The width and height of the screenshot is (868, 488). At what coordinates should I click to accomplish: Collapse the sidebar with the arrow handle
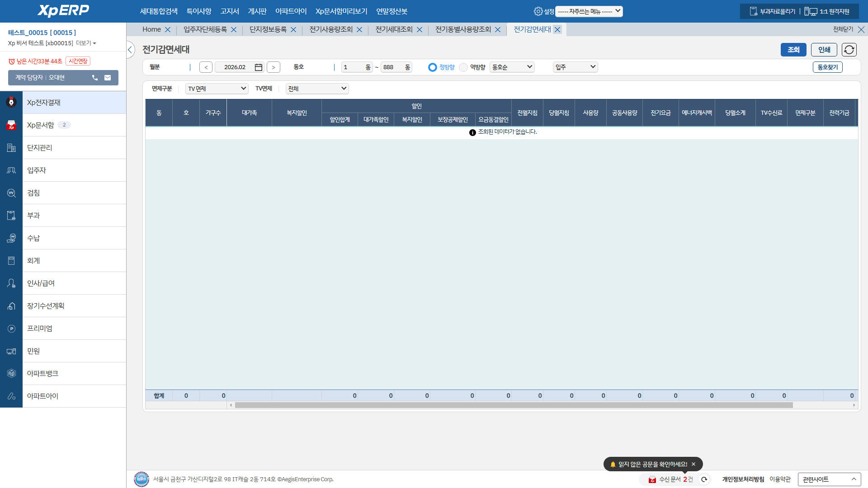click(130, 50)
